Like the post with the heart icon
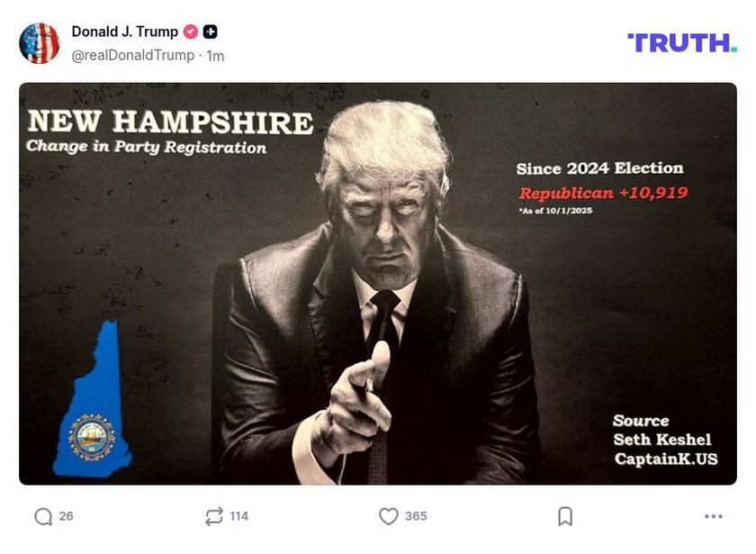This screenshot has width=756, height=554. (x=388, y=516)
